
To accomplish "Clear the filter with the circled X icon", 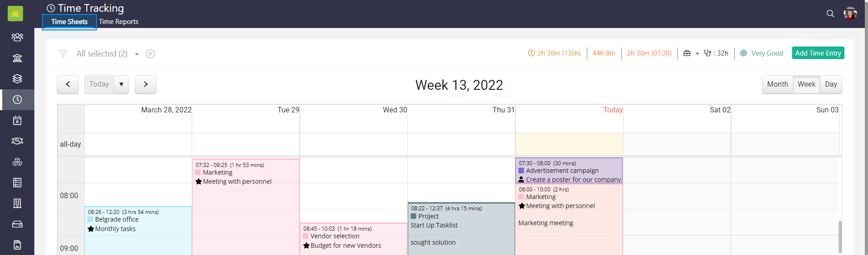I will point(151,54).
